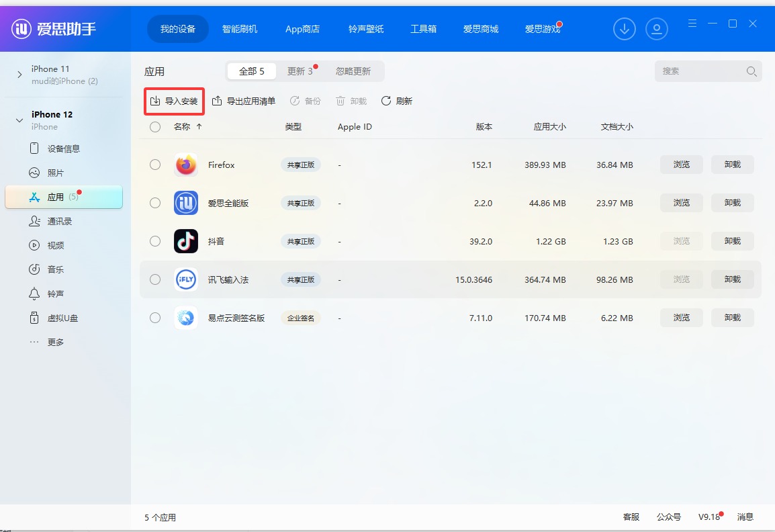Click the 应用 apps icon in sidebar
Viewport: 775px width, 532px height.
point(34,197)
